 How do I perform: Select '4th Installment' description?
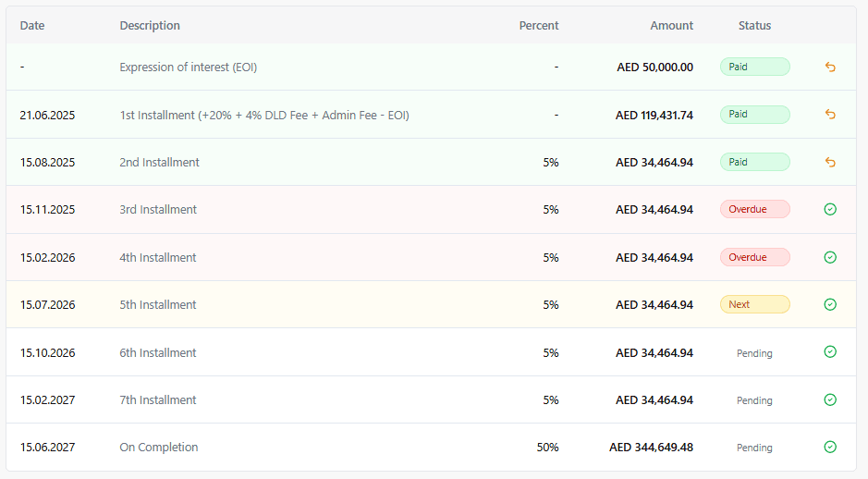(x=158, y=257)
